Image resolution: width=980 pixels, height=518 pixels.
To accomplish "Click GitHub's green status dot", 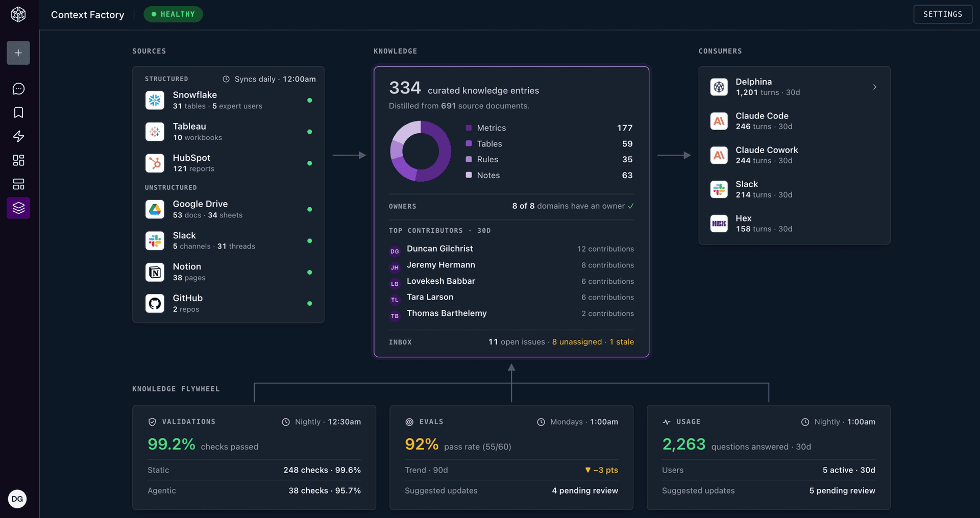I will (x=309, y=304).
